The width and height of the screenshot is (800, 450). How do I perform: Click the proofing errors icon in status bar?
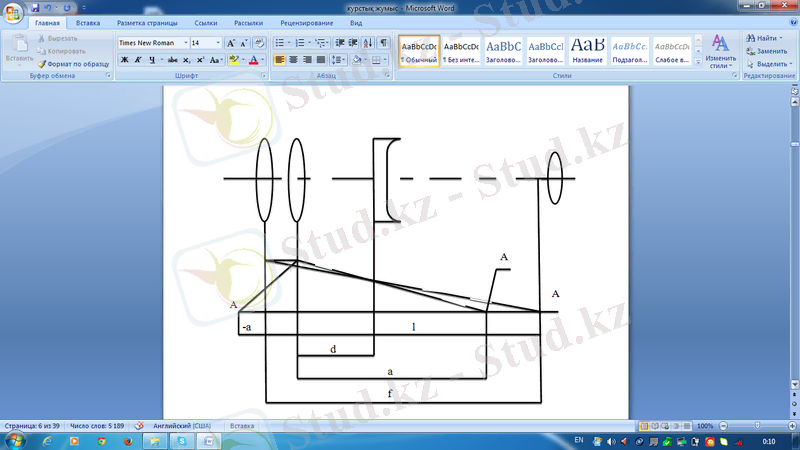pos(139,426)
